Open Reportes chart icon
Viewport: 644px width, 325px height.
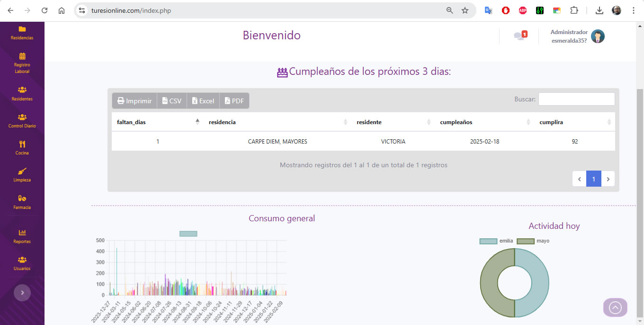[x=22, y=233]
